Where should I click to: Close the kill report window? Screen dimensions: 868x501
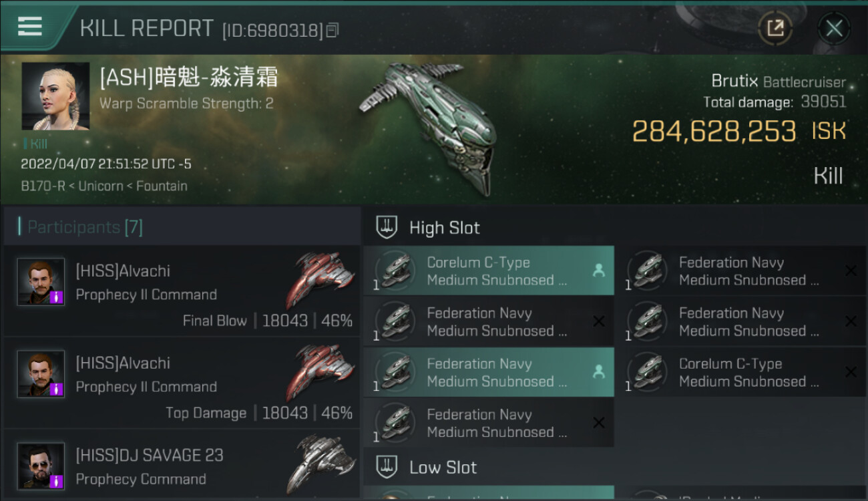pos(834,28)
